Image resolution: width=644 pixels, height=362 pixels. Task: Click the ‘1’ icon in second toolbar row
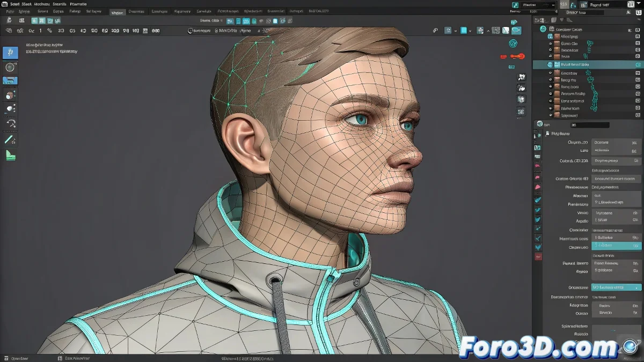(x=40, y=31)
